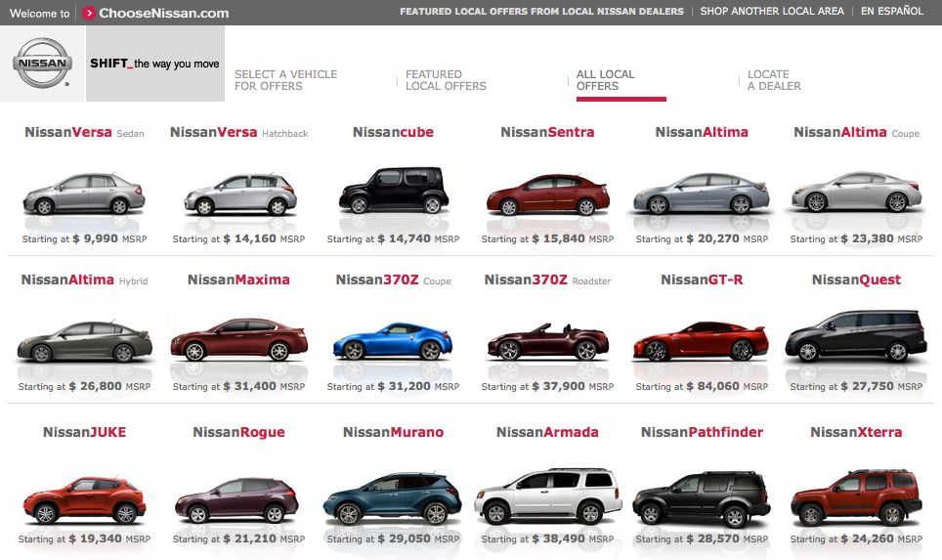This screenshot has width=942, height=560.
Task: Click the $ 29,050 MSRP price text
Action: pyautogui.click(x=419, y=538)
